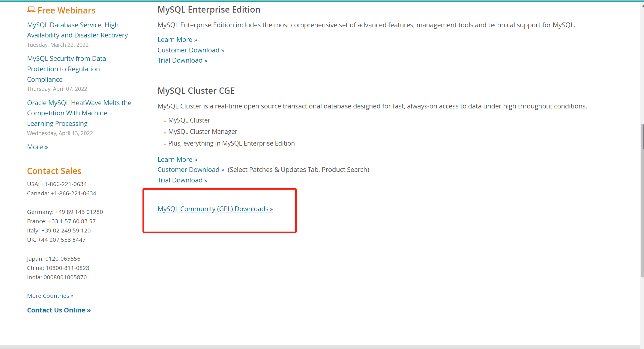Click Customer Download for Enterprise Edition
The width and height of the screenshot is (644, 349).
[x=190, y=50]
